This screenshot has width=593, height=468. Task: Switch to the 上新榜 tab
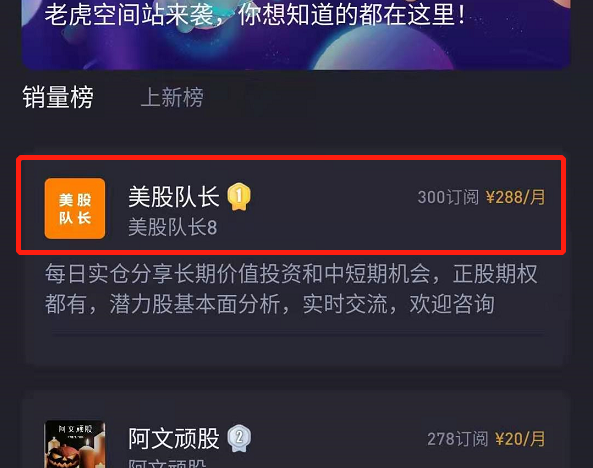(172, 97)
